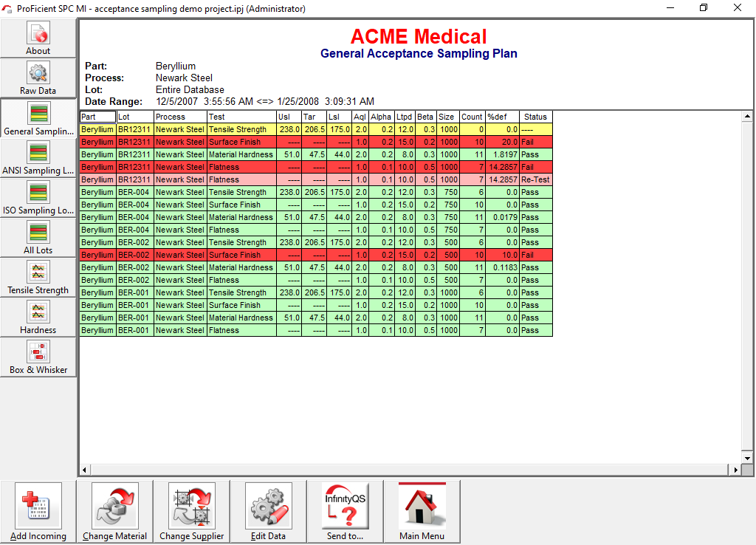Click the Change Supplier icon

tap(191, 505)
